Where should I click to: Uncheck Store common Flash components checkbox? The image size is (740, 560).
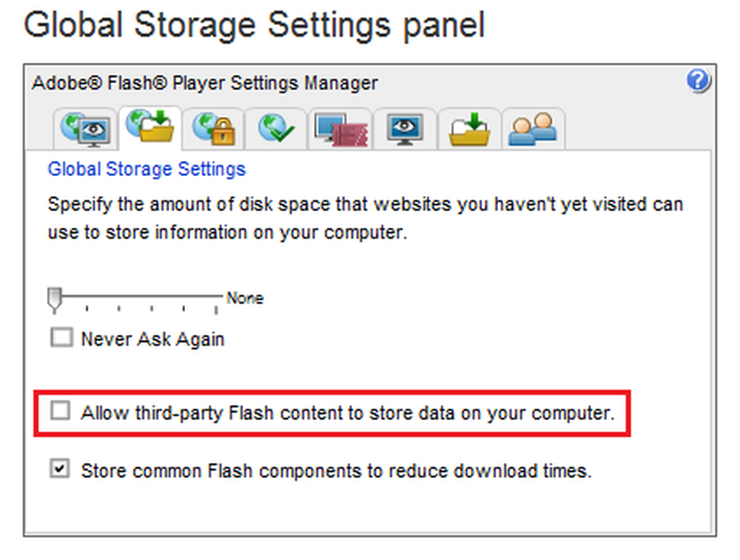coord(60,469)
